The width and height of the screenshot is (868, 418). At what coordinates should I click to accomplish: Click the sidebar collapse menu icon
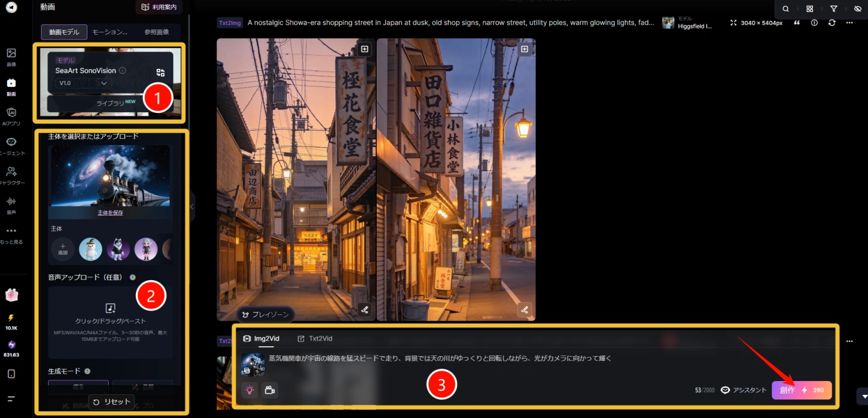tap(11, 398)
